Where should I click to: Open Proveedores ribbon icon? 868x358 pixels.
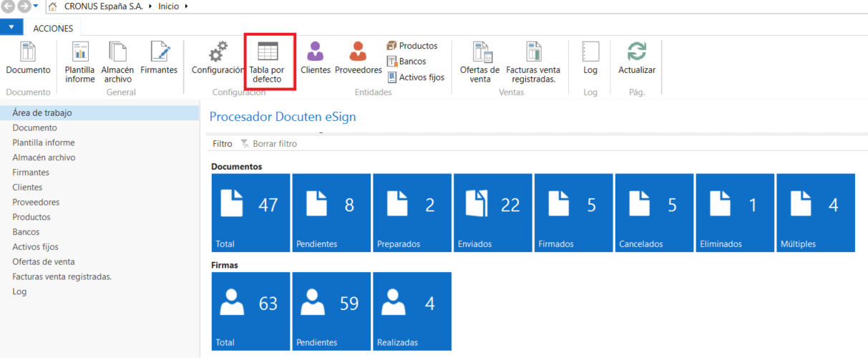(x=359, y=59)
